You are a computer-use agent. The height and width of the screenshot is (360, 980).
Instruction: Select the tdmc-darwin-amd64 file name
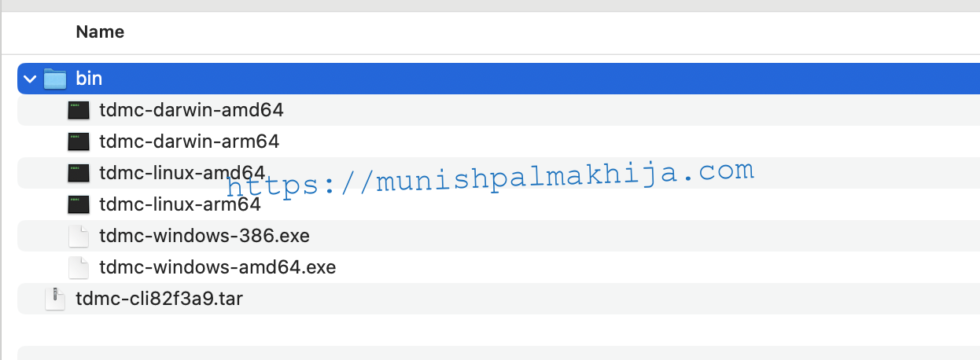(x=191, y=110)
